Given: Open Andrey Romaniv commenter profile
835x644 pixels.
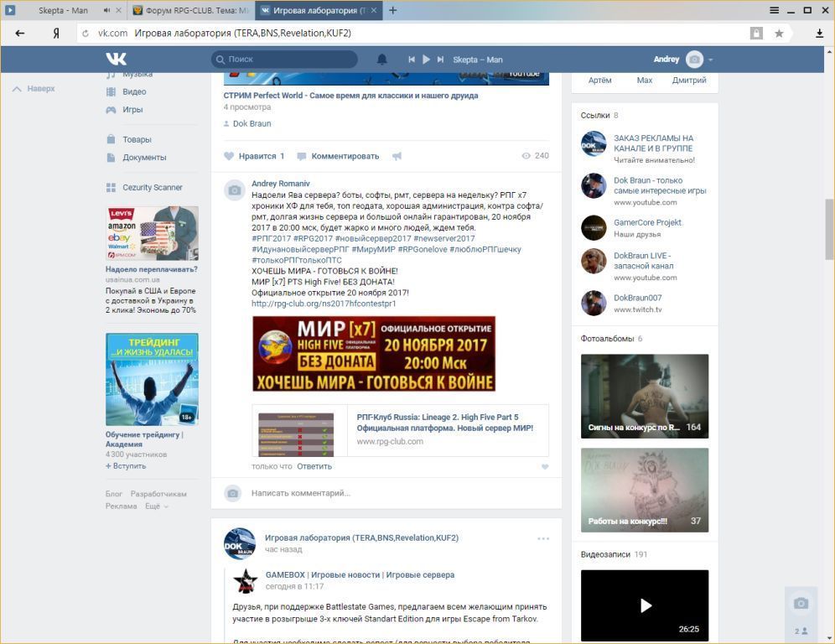Looking at the screenshot, I should (281, 184).
